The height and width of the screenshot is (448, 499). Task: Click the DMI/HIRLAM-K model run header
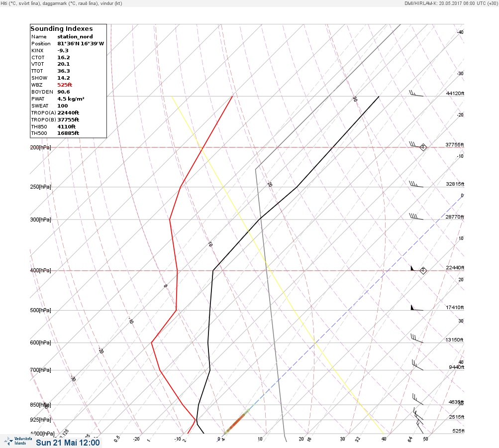click(x=451, y=3)
